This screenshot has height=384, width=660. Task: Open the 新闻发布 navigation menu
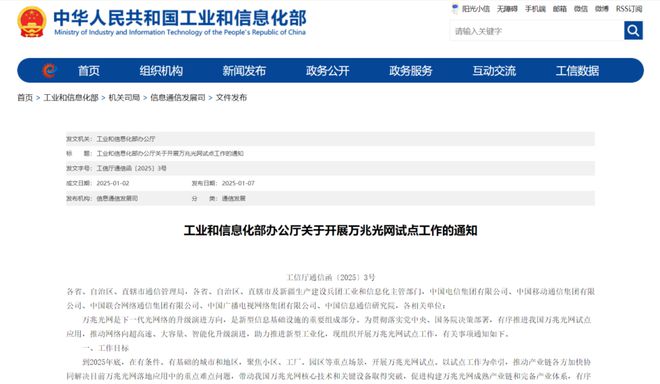click(x=244, y=71)
